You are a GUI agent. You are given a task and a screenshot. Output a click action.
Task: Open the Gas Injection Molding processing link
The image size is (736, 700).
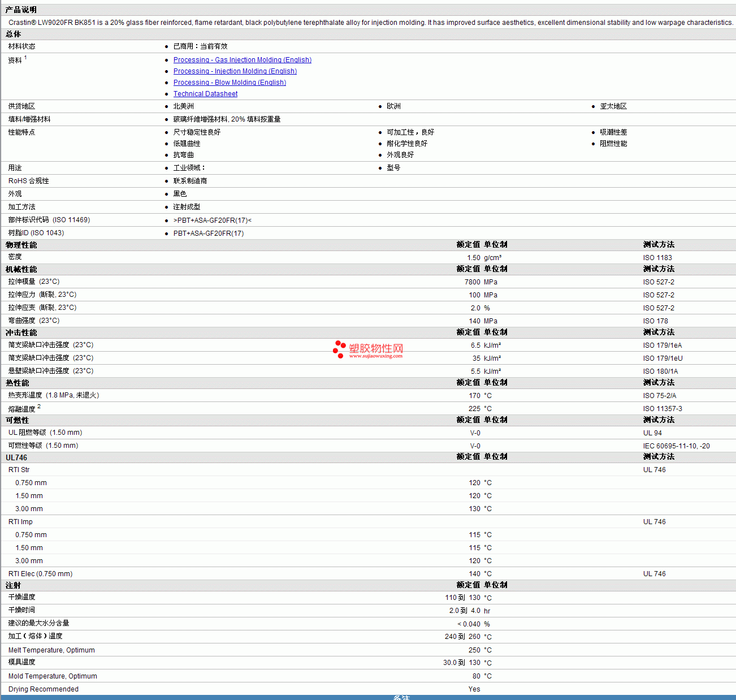(x=242, y=60)
